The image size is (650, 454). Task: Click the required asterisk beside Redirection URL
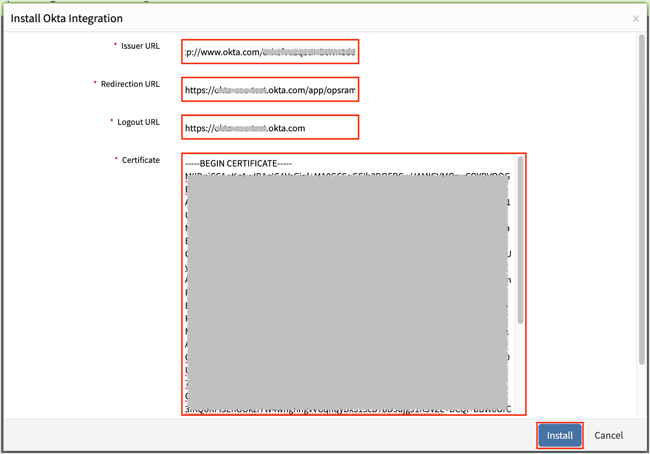coord(95,83)
